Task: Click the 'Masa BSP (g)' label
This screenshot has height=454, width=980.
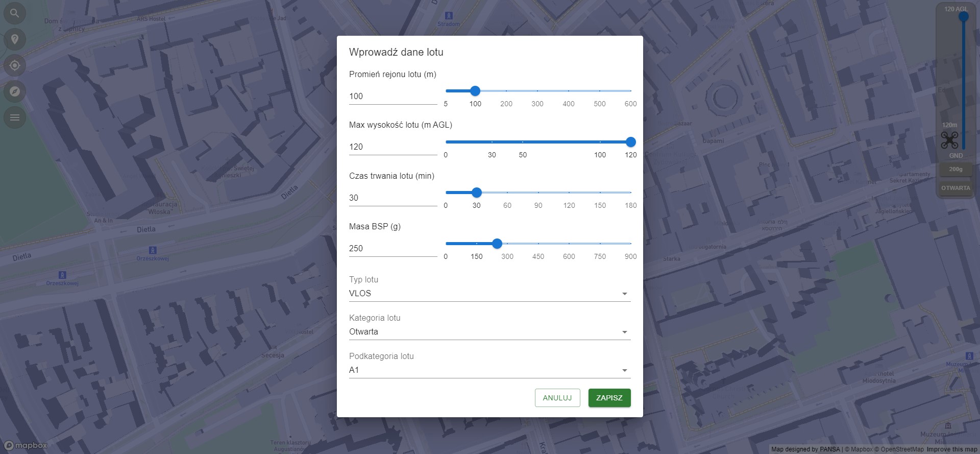Action: (x=375, y=227)
